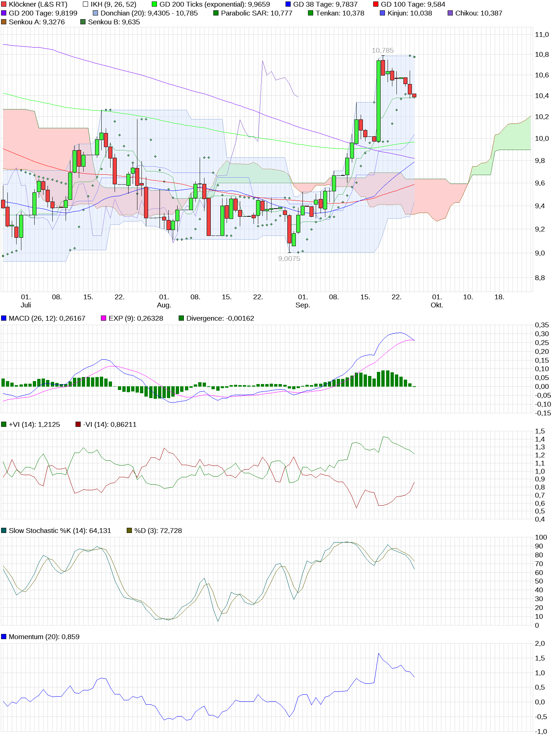Select the "Senkou B: 9,635" legend label

(114, 22)
